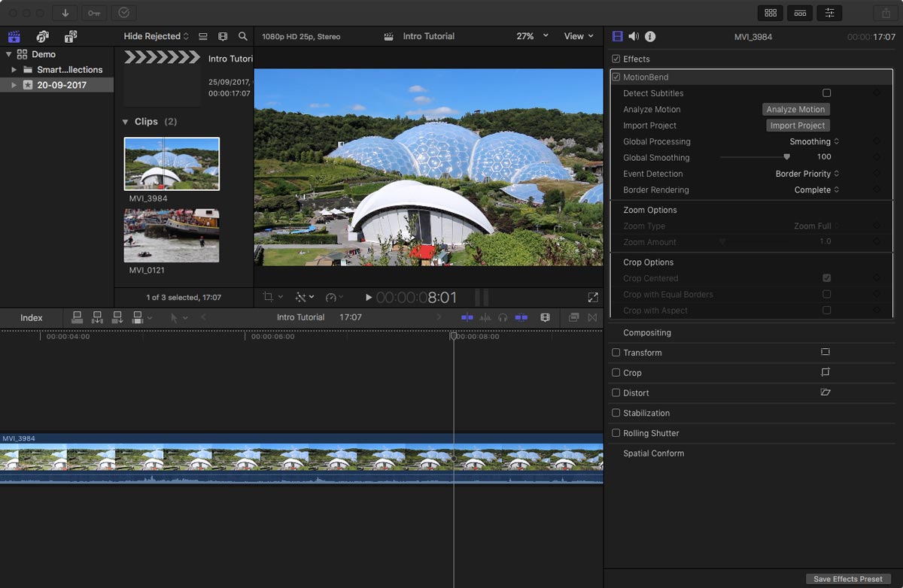This screenshot has height=588, width=903.
Task: Open the Transitions browser icon
Action: (593, 317)
